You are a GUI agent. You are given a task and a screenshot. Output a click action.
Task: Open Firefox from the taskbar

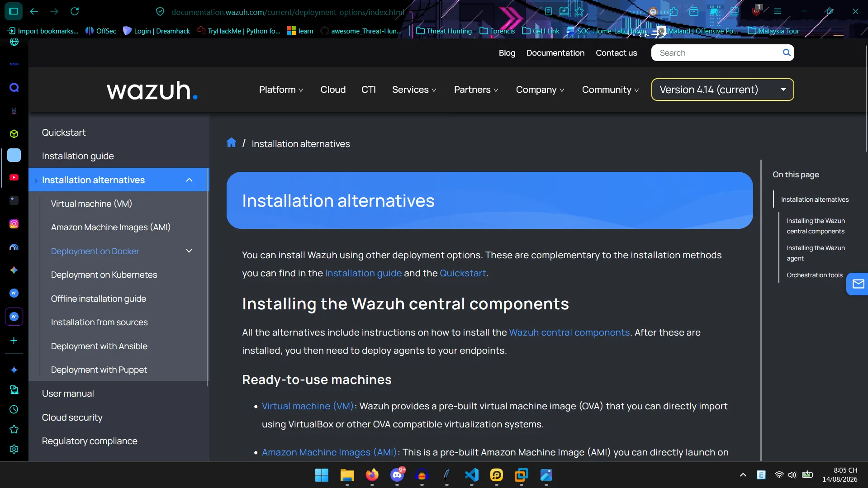point(372,475)
